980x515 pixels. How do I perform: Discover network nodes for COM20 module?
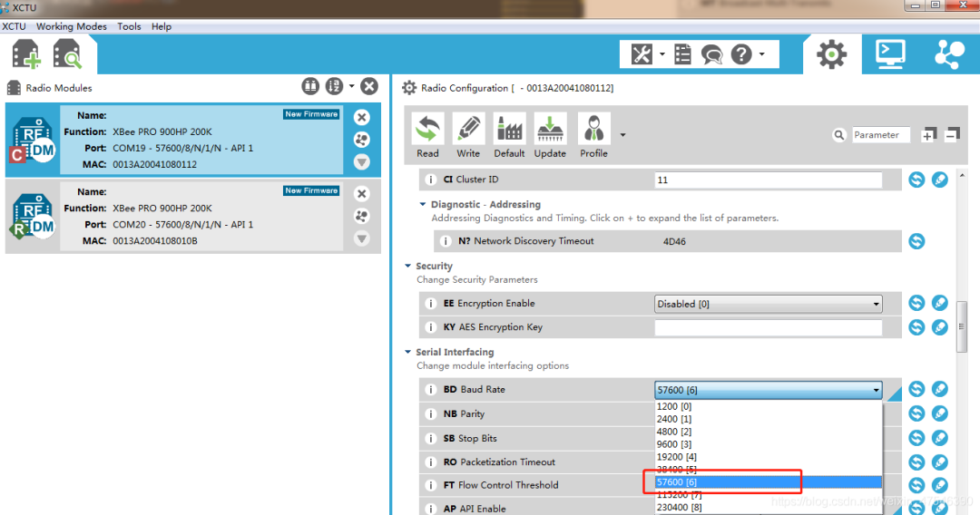(x=361, y=216)
